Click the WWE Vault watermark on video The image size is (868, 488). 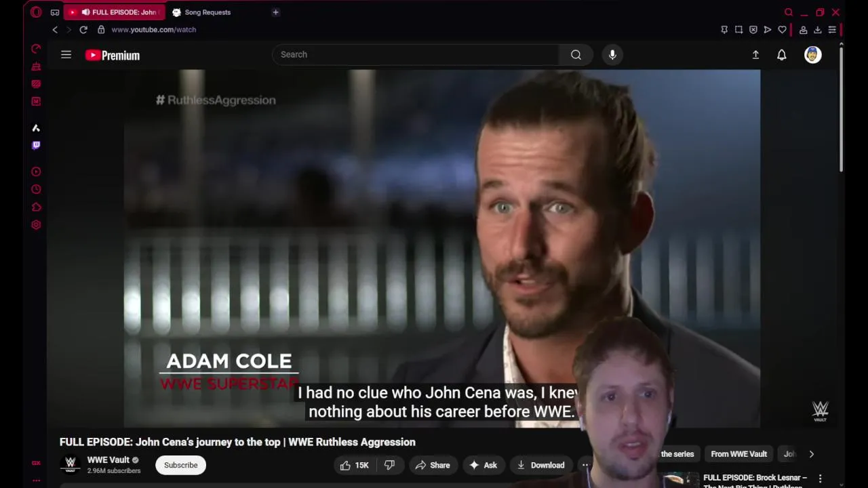coord(821,411)
